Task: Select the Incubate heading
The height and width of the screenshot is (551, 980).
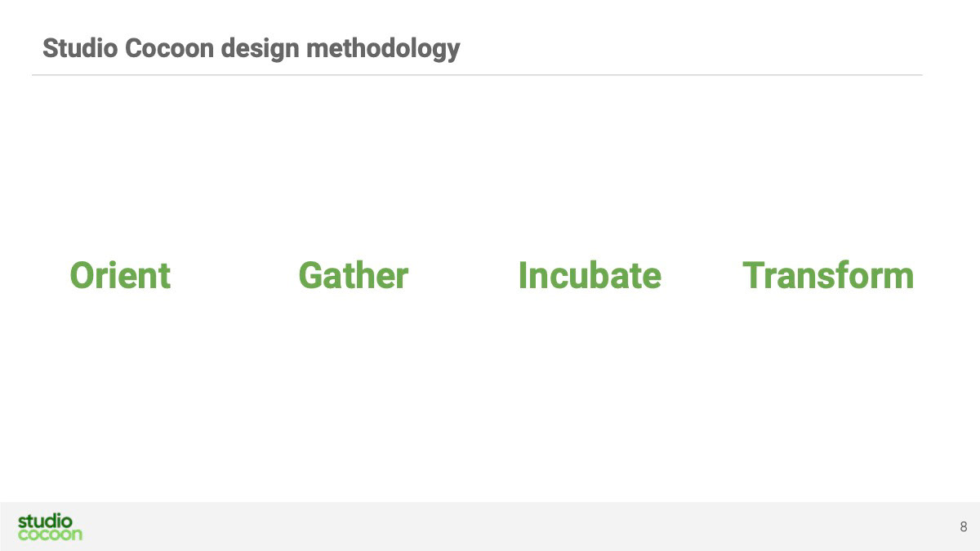Action: pos(589,275)
